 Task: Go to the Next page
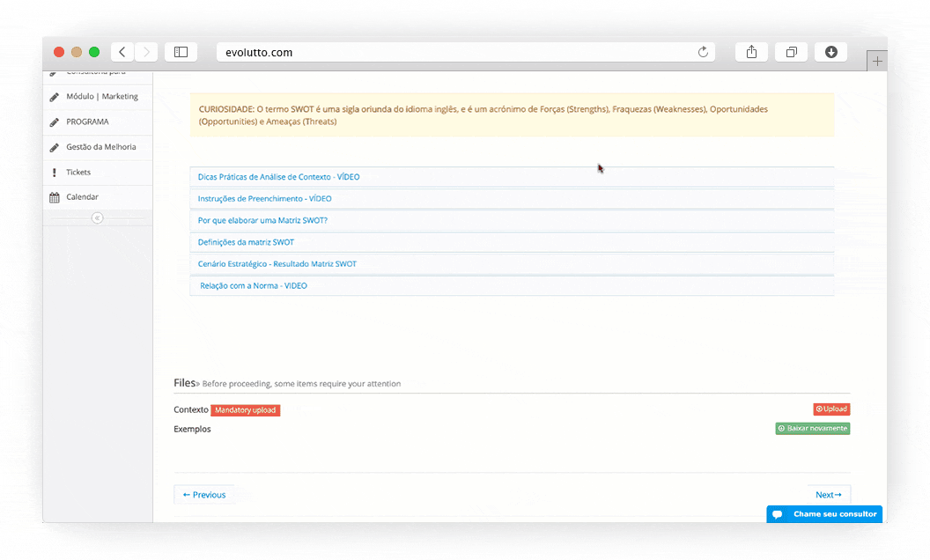coord(828,495)
